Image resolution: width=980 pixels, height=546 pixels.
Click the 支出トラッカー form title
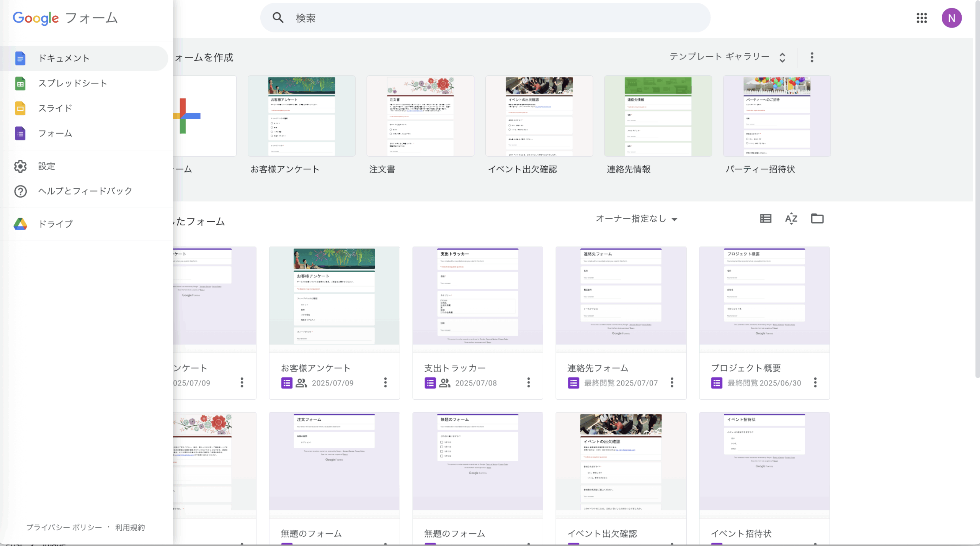tap(455, 368)
